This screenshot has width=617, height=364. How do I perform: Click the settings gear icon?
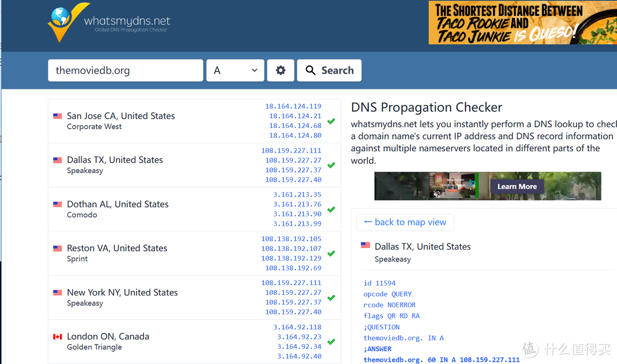tap(281, 70)
